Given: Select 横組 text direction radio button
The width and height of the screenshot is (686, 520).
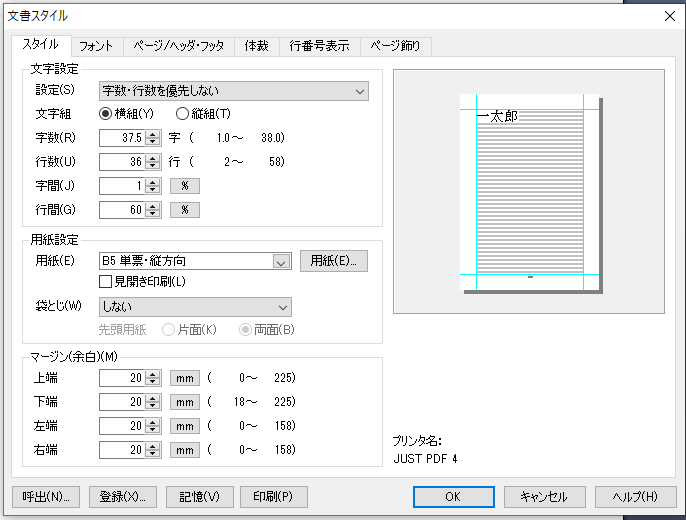Looking at the screenshot, I should 106,114.
